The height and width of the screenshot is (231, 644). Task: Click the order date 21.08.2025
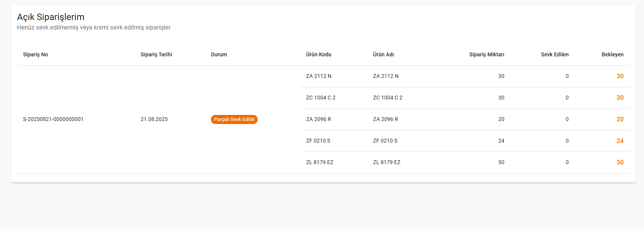[x=154, y=119]
